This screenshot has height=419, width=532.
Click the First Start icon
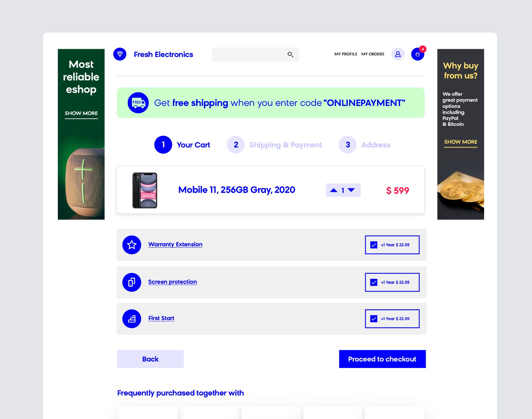pos(132,319)
